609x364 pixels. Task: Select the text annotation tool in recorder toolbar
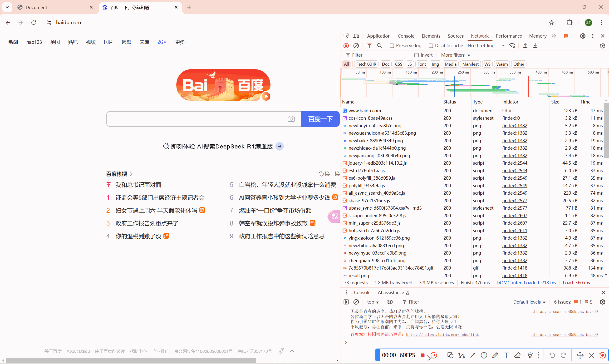(x=506, y=355)
